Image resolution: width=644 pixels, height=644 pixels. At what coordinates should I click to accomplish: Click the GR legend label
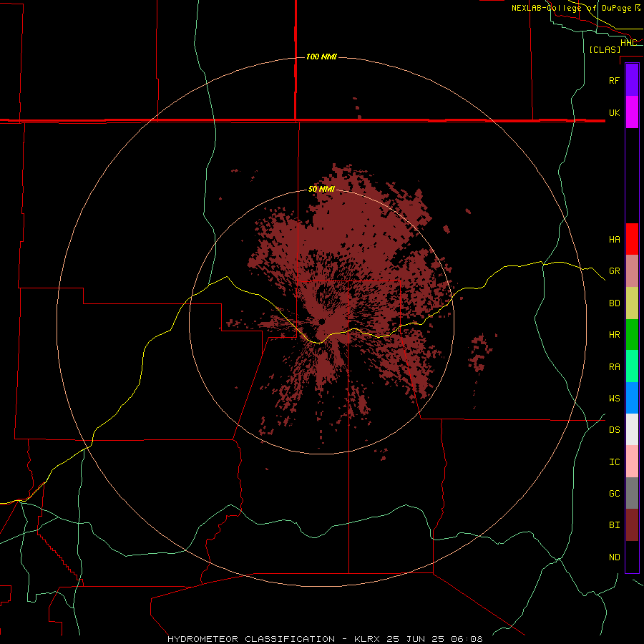tap(615, 271)
